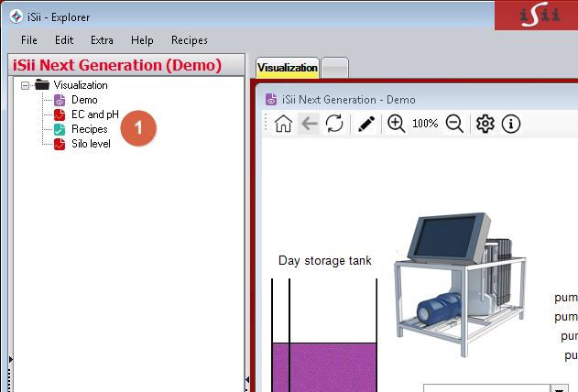Click the Zoom out magnifier icon
This screenshot has width=578, height=392.
tap(454, 124)
